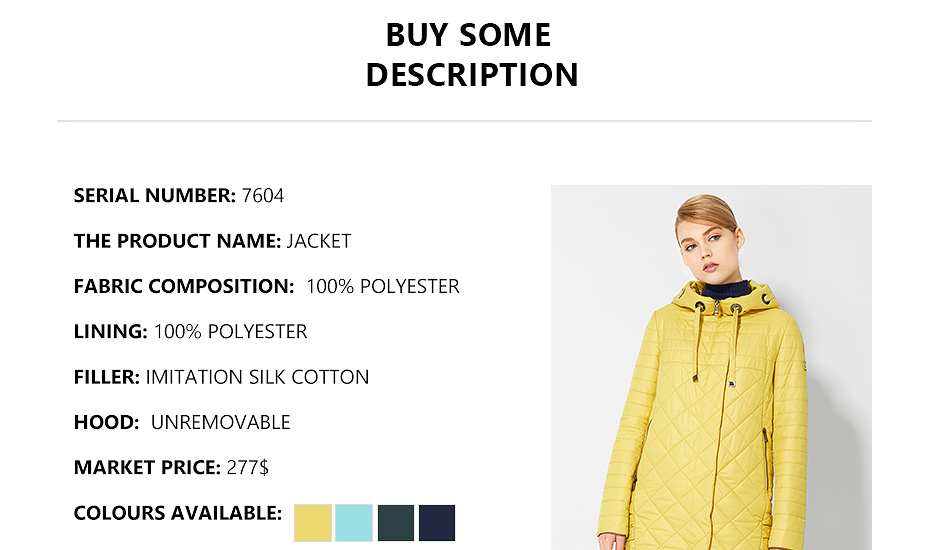Click the product name value JACKET
This screenshot has width=930, height=550.
(319, 241)
